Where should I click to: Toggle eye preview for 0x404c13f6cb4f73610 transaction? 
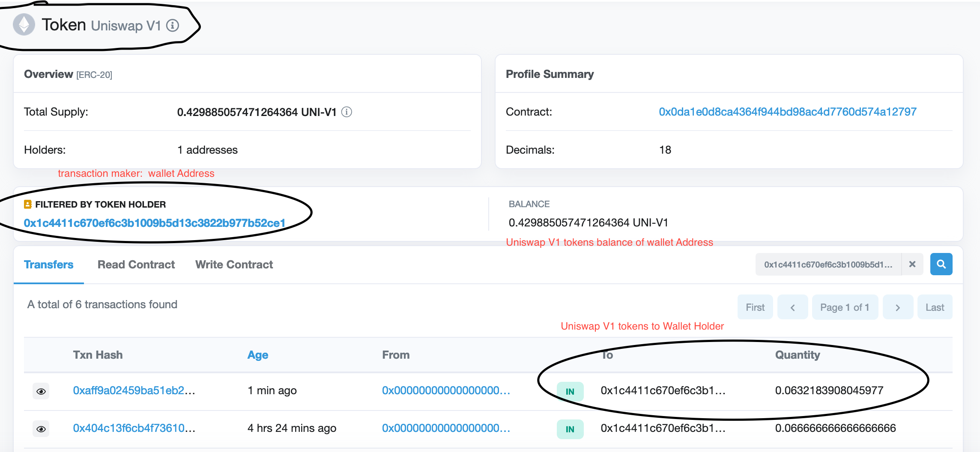[41, 428]
